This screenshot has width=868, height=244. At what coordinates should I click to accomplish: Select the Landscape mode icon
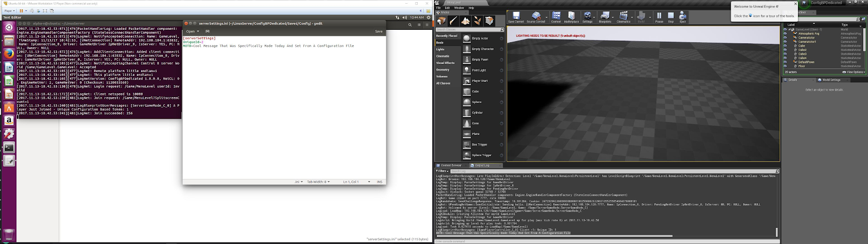[465, 21]
